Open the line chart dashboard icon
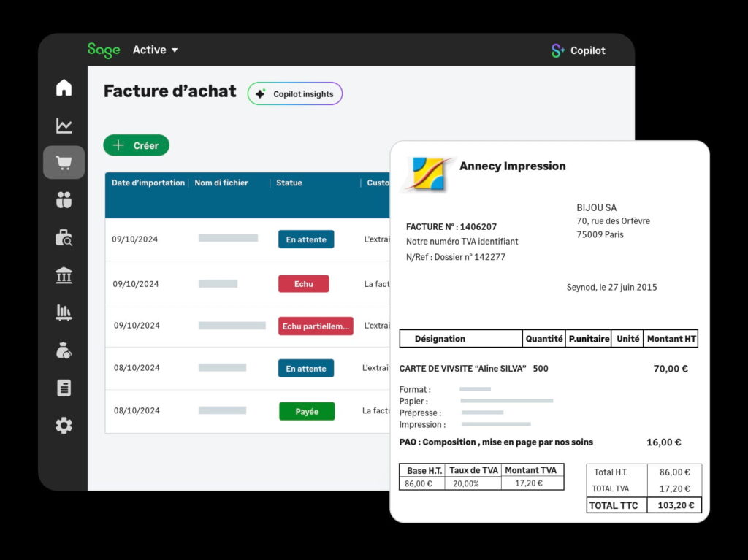Image resolution: width=748 pixels, height=560 pixels. (x=64, y=126)
